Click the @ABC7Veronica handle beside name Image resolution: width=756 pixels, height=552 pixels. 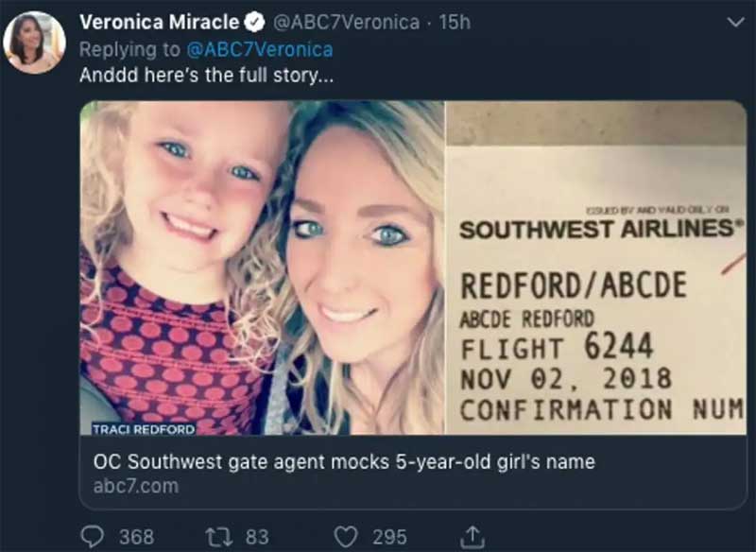(346, 22)
